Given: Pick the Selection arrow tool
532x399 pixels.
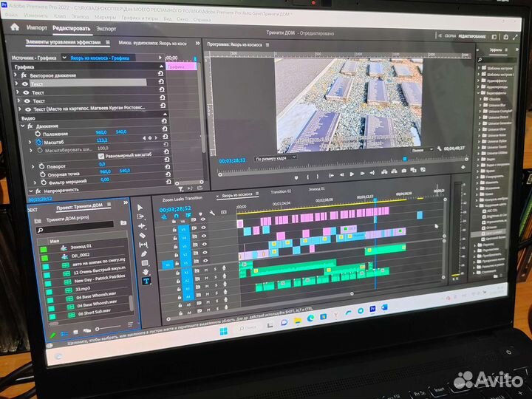Looking at the screenshot, I should 143,208.
